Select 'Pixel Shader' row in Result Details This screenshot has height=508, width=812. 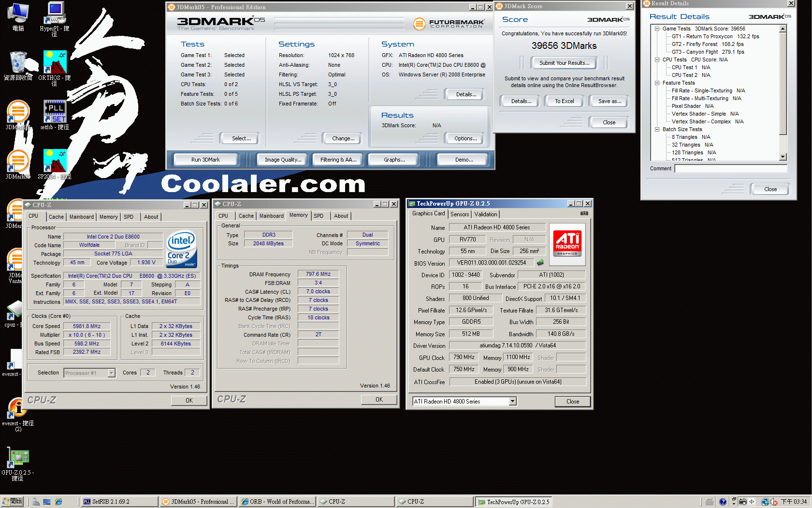[x=692, y=106]
